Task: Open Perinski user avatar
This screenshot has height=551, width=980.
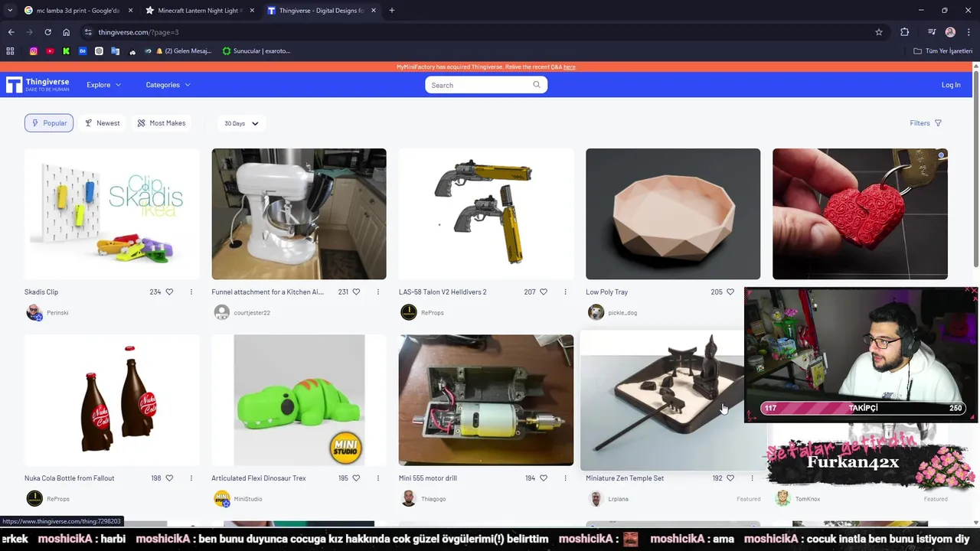Action: (x=34, y=312)
